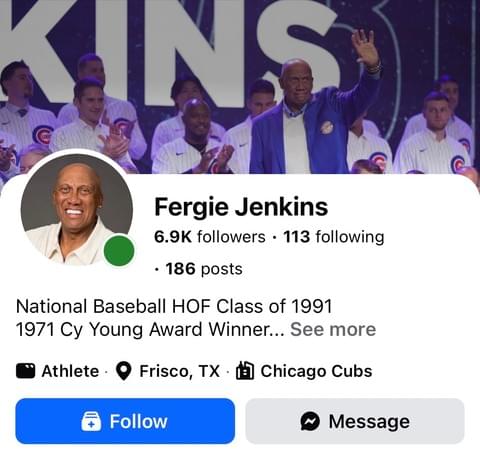View the 6.9K followers list
Viewport: 480px width, 463px height.
tap(210, 237)
